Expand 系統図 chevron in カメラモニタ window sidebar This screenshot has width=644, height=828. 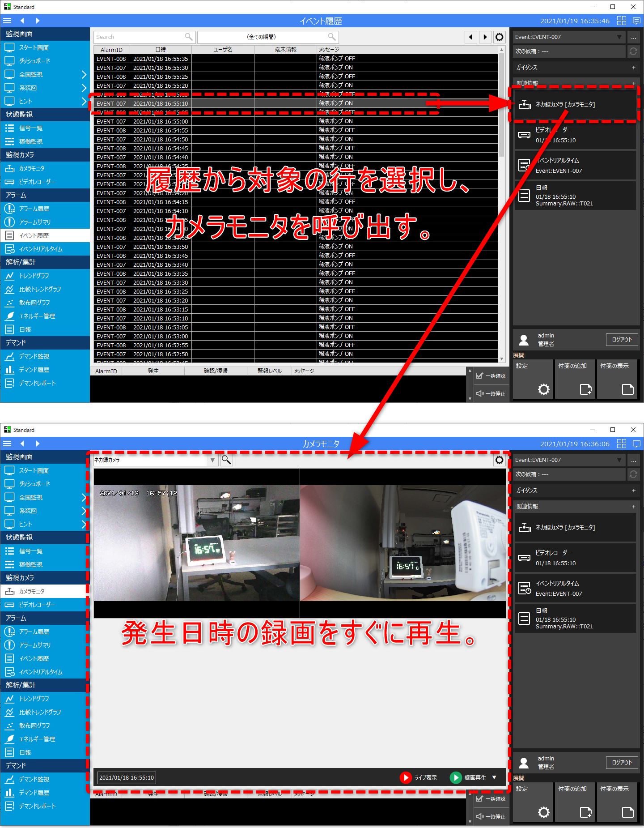click(84, 511)
